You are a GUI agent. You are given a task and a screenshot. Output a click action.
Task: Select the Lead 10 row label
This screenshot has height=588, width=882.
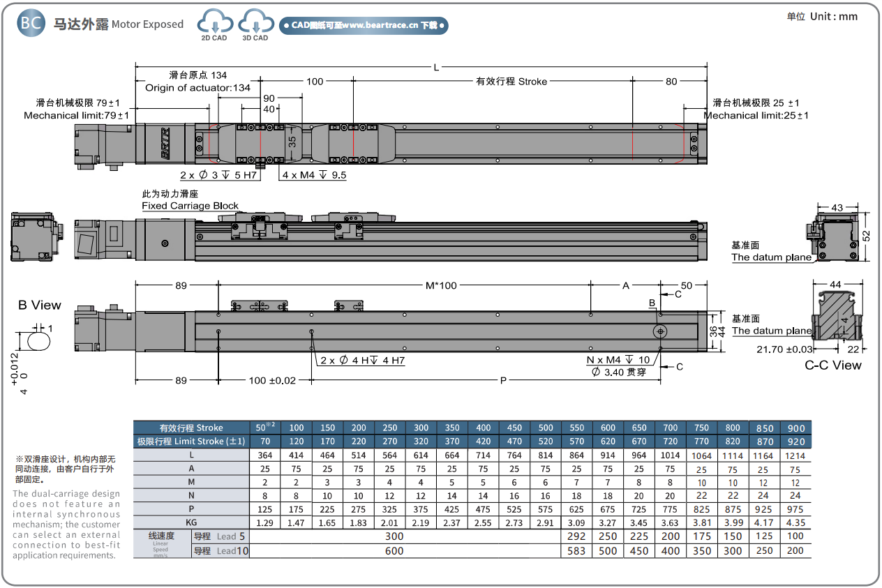click(x=220, y=551)
